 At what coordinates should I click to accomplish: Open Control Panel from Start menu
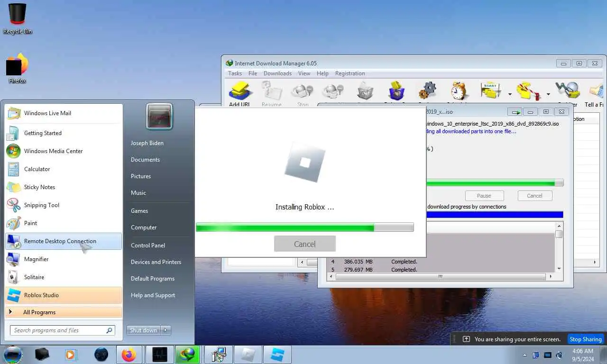coord(148,246)
